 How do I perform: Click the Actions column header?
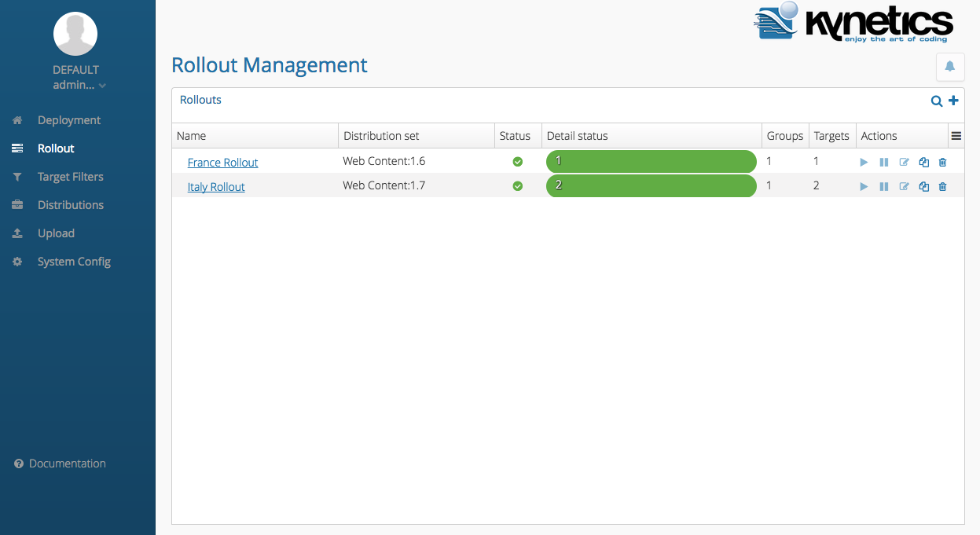pos(901,136)
